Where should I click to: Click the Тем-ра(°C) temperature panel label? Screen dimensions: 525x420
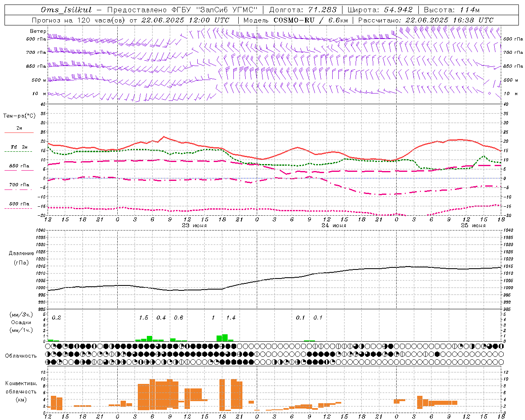click(19, 116)
